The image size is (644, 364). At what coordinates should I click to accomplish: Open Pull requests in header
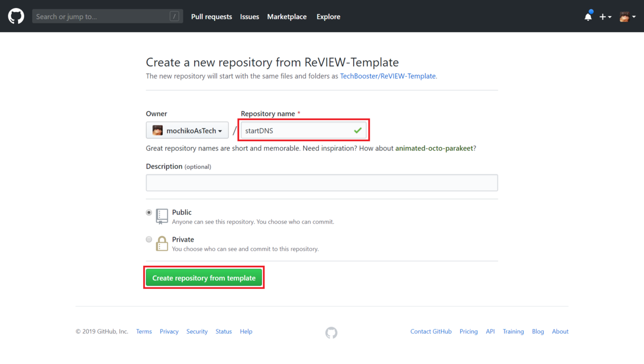(211, 17)
